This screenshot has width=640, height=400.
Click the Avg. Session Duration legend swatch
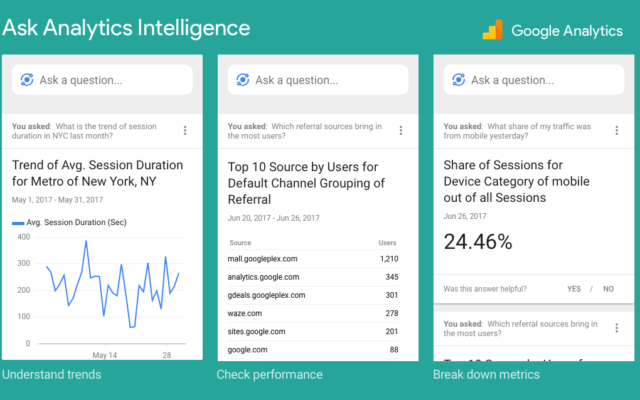(x=18, y=223)
